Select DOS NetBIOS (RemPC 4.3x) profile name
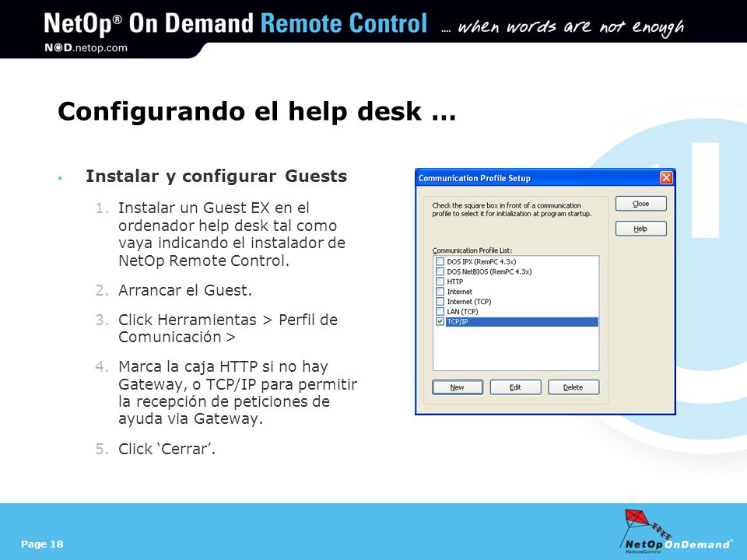This screenshot has width=747, height=560. pos(489,271)
